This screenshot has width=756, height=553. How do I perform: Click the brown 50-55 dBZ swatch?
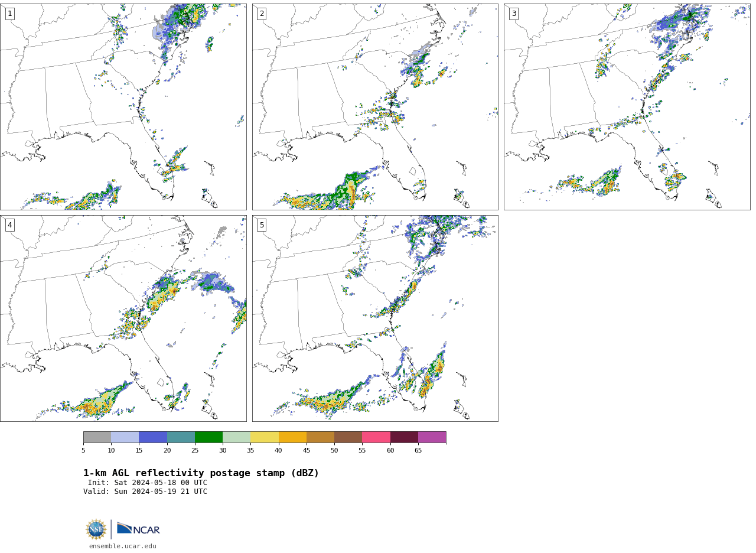[348, 437]
